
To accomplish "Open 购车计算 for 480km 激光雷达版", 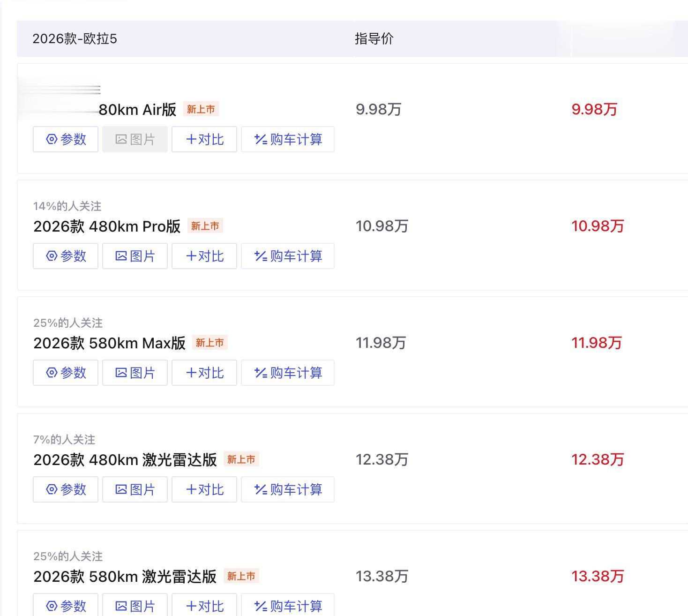I will click(288, 489).
